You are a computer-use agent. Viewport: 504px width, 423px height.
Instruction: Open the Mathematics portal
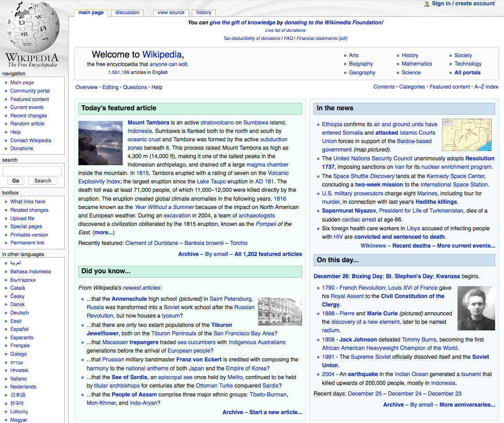tap(417, 64)
